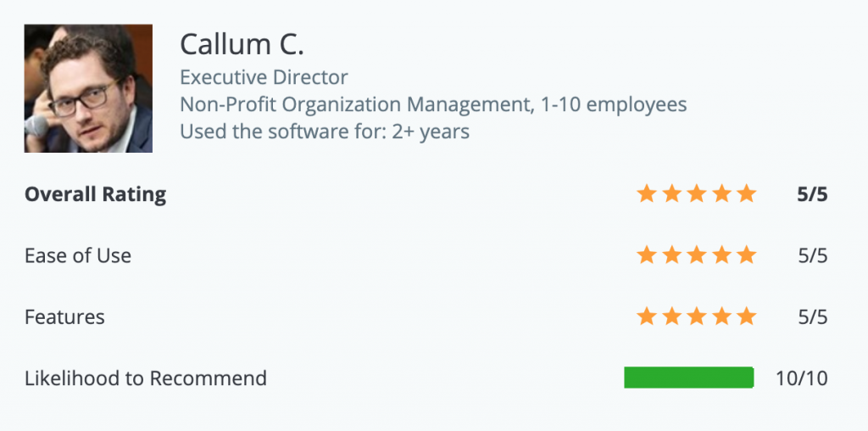This screenshot has width=868, height=431.
Task: Click the first star in Ease of Use
Action: click(645, 255)
